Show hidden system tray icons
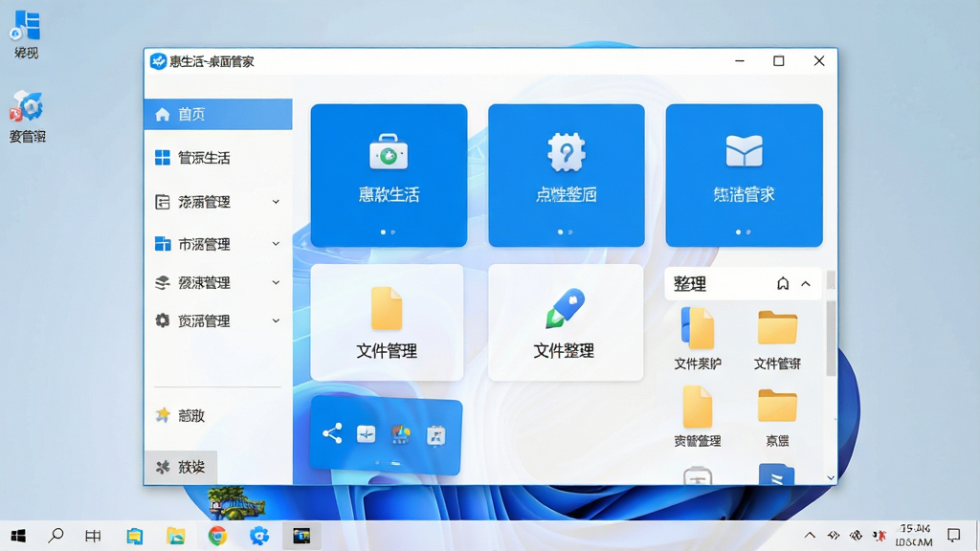980x551 pixels. point(810,536)
